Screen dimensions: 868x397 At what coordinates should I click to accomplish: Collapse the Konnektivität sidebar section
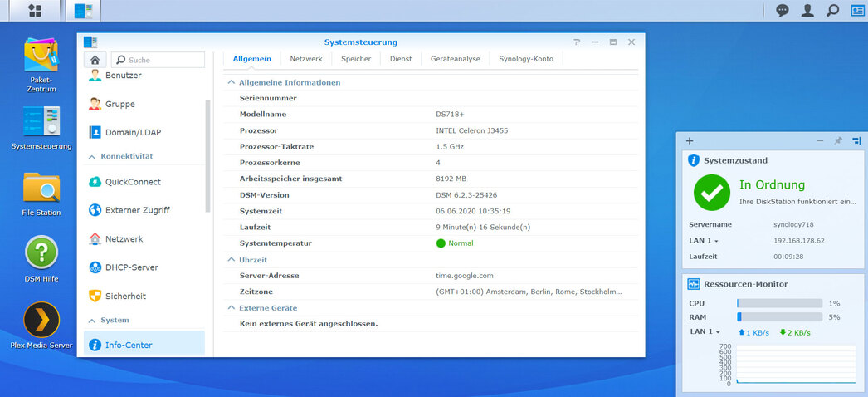tap(92, 157)
